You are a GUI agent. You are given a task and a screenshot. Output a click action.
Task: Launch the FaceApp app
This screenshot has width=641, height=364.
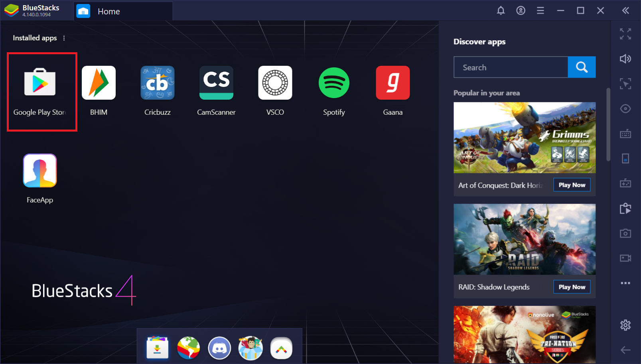tap(40, 171)
